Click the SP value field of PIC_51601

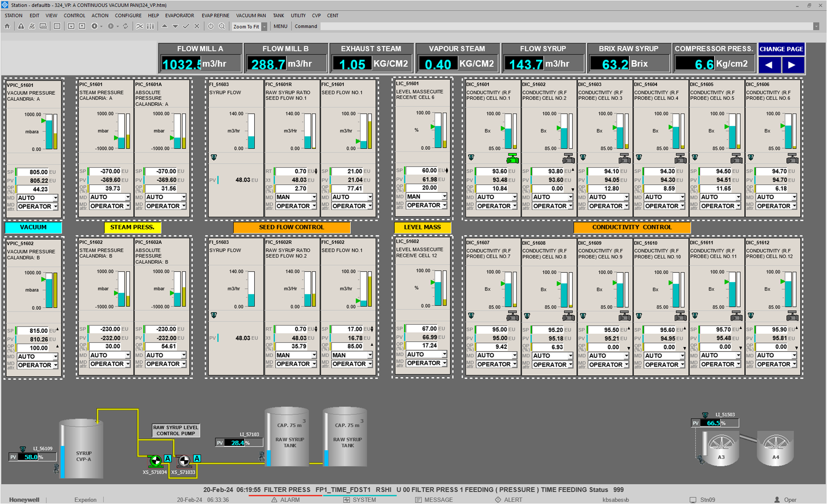(x=106, y=171)
